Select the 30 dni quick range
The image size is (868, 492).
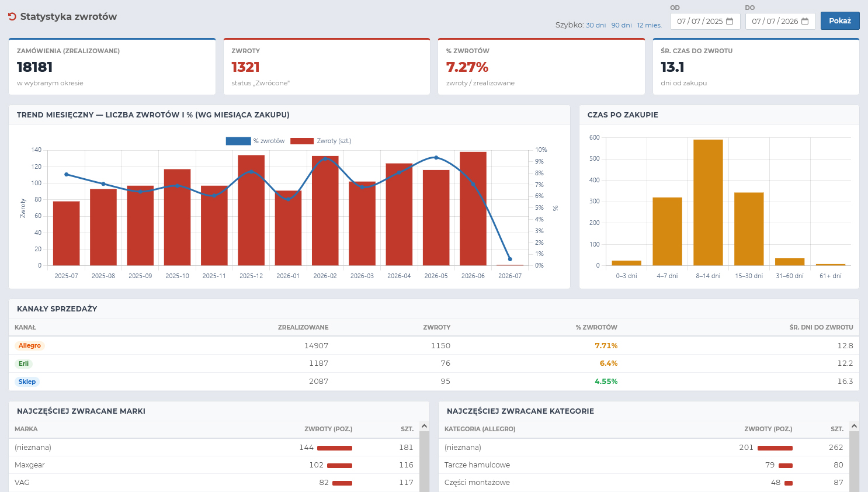click(x=596, y=25)
